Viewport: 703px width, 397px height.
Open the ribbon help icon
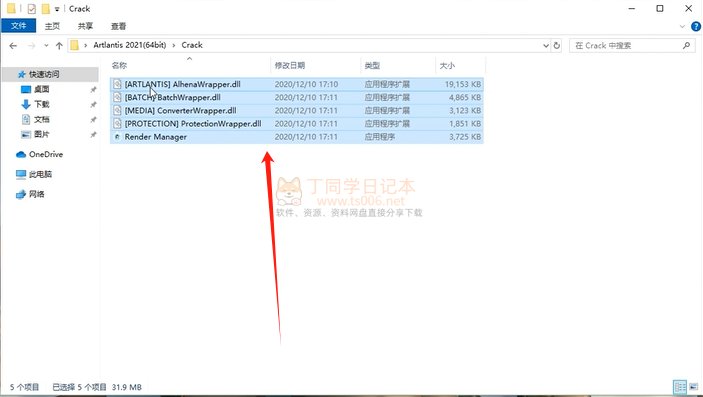(696, 26)
